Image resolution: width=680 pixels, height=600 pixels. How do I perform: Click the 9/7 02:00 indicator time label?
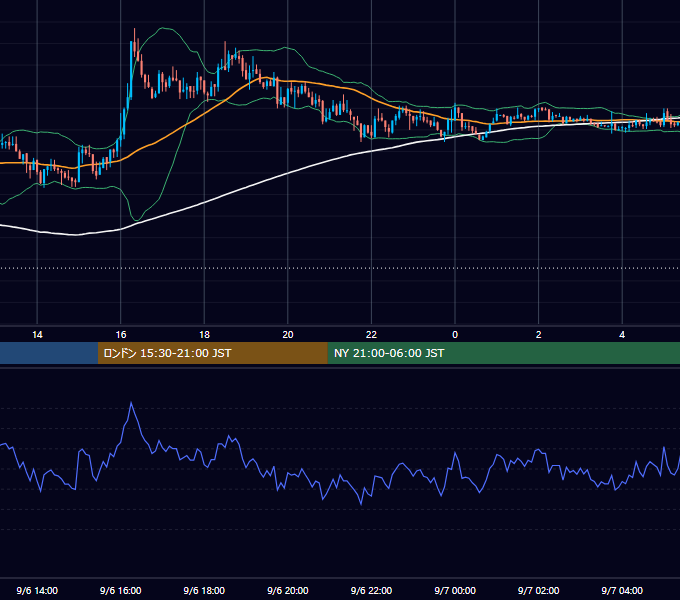pos(538,590)
